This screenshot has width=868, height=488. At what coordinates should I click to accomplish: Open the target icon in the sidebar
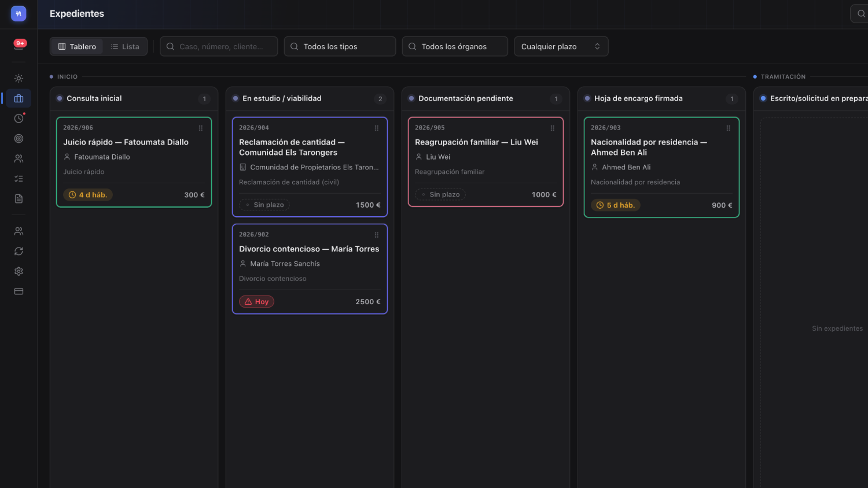click(x=19, y=138)
